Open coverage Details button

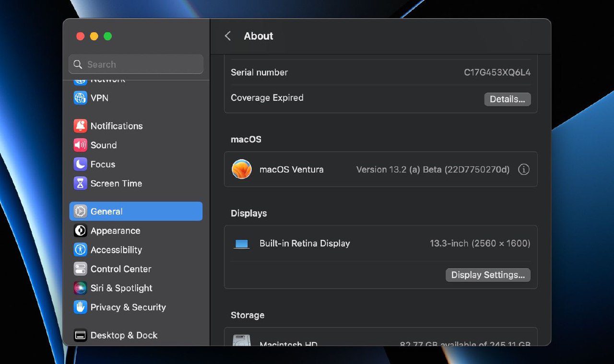507,99
